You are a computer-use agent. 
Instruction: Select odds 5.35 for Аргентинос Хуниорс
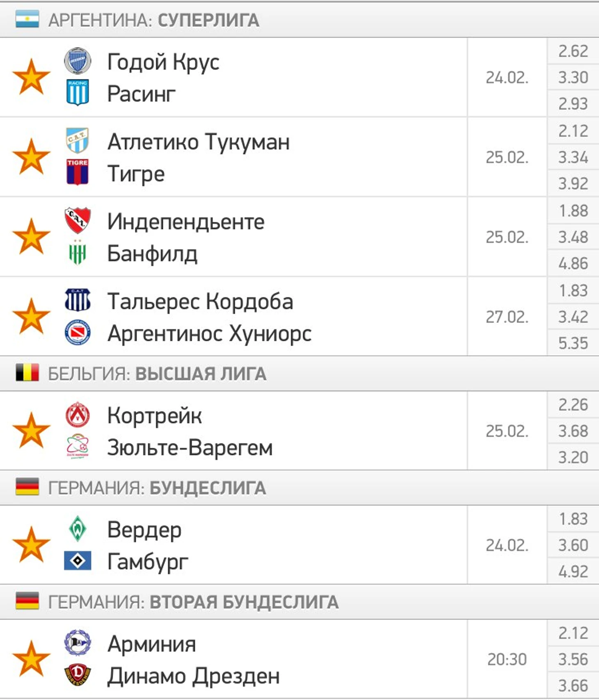[573, 343]
